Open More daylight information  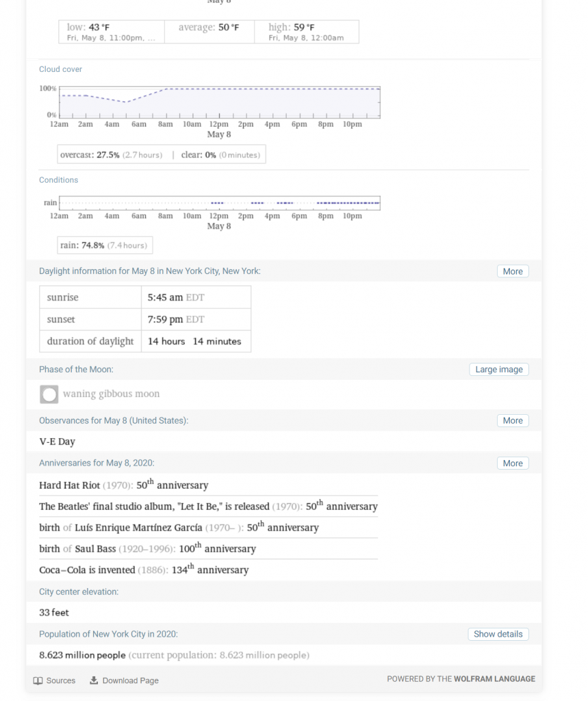click(x=512, y=272)
